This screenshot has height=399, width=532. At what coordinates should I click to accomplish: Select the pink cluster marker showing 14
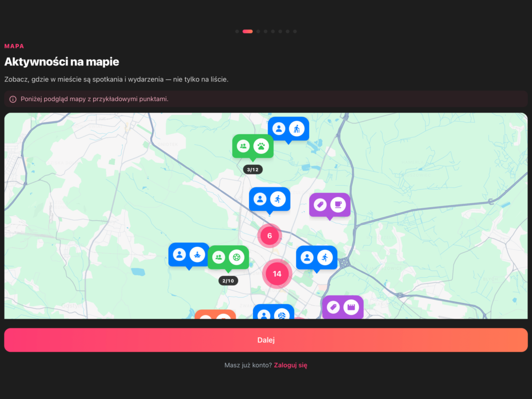[277, 274]
